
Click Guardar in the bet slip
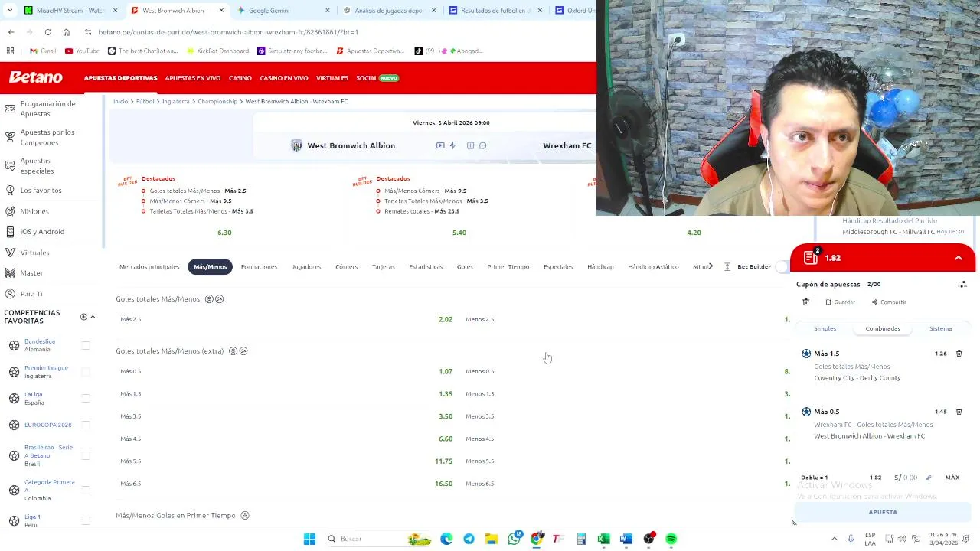coord(840,302)
